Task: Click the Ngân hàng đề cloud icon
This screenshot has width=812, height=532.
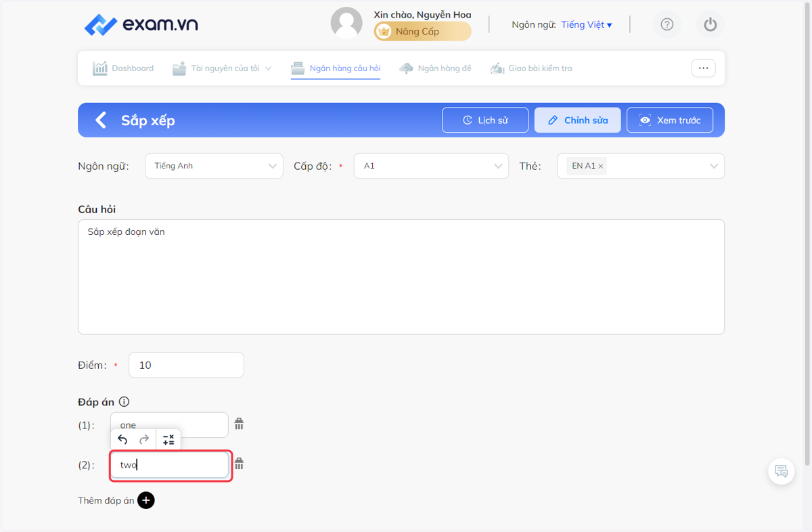Action: coord(406,68)
